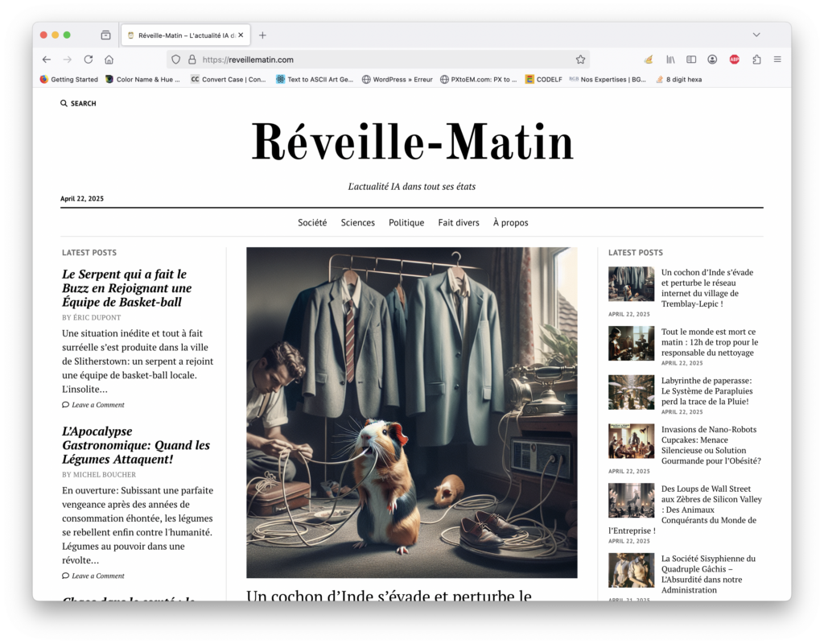Open the account profile icon

tap(712, 60)
